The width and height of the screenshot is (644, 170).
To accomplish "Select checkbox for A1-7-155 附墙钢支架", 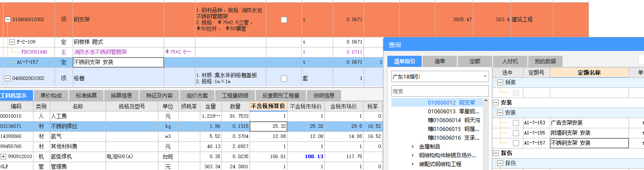I will pos(515,133).
